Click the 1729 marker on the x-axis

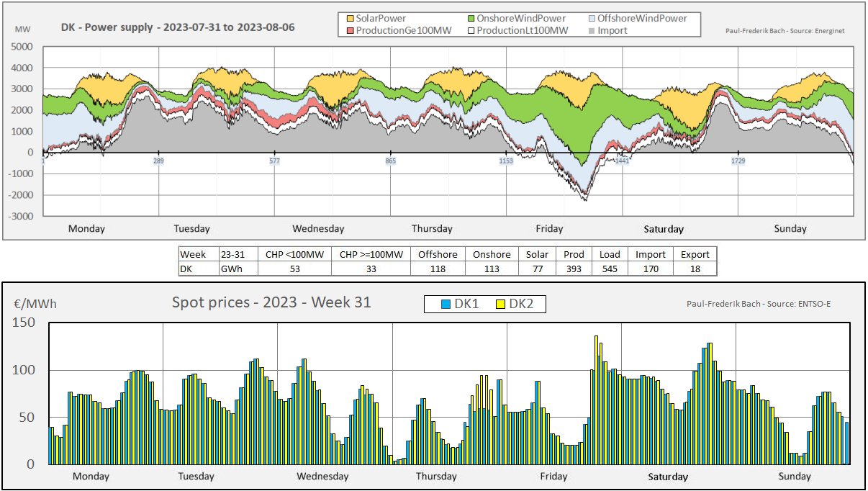click(738, 161)
